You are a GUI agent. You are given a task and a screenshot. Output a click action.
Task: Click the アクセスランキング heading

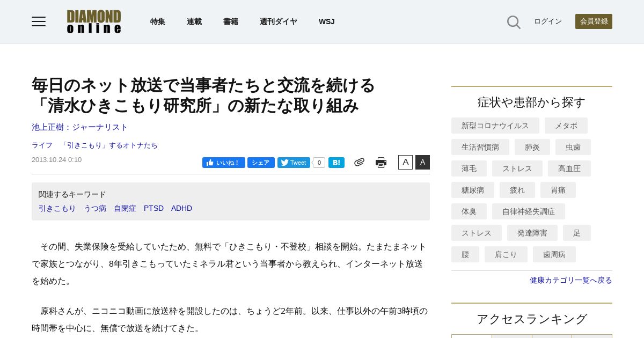point(532,319)
